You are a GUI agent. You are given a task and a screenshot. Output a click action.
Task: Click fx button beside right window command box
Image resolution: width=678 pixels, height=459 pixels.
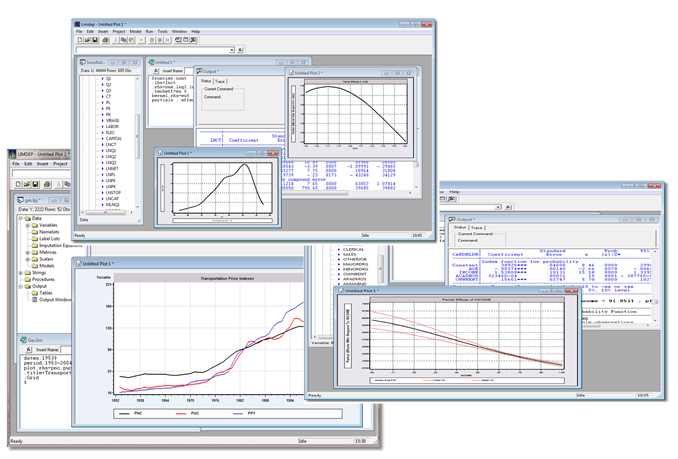(508, 207)
